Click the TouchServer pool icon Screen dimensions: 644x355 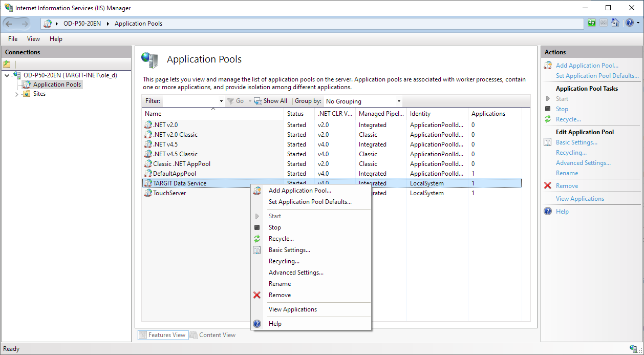tap(148, 193)
